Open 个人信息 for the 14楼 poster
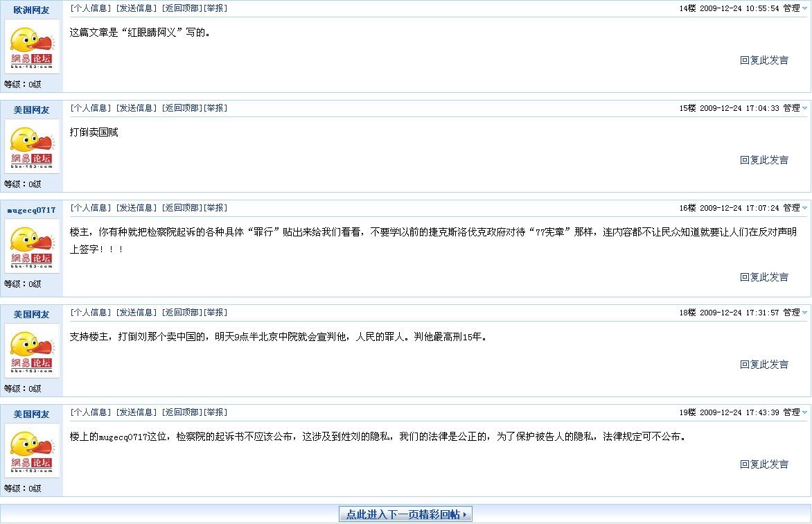 90,8
